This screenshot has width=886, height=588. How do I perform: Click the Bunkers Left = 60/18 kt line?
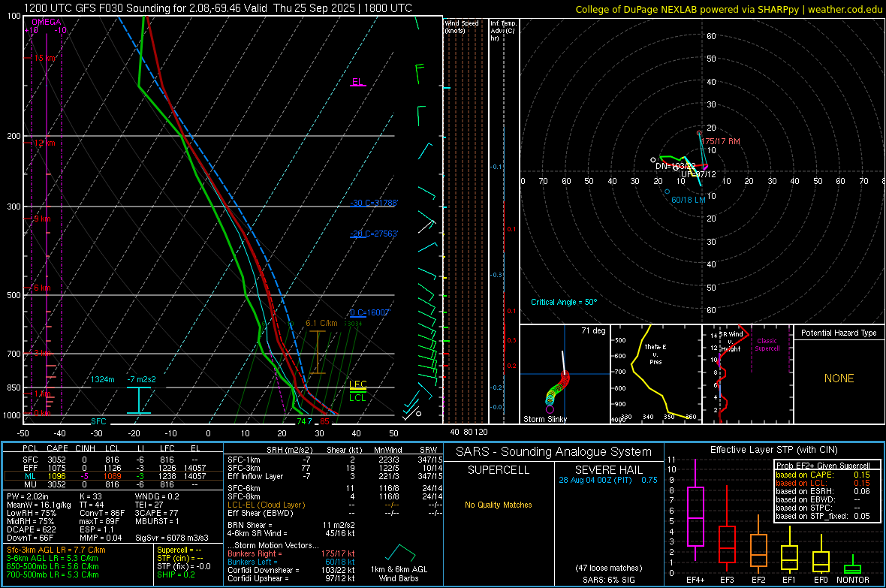(x=291, y=562)
